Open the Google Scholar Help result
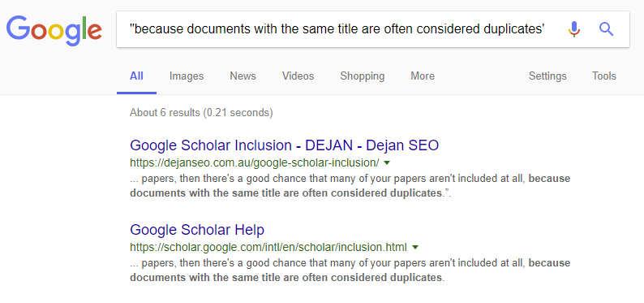 [197, 229]
